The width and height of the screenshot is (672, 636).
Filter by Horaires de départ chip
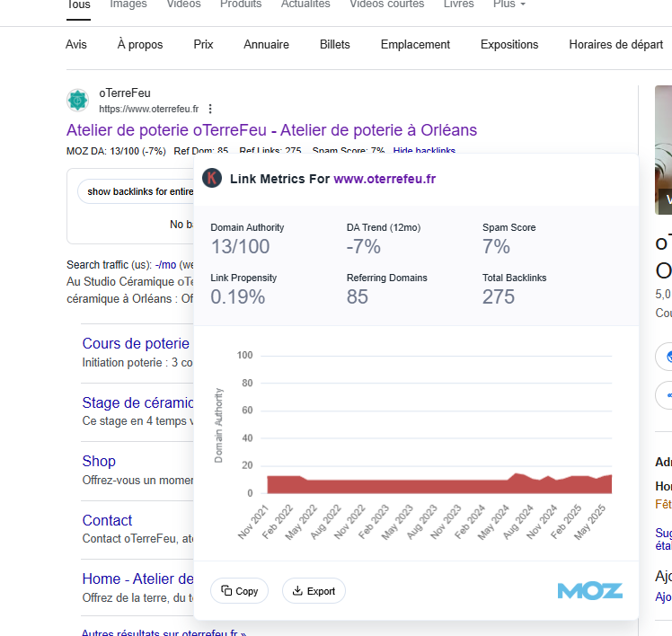616,45
